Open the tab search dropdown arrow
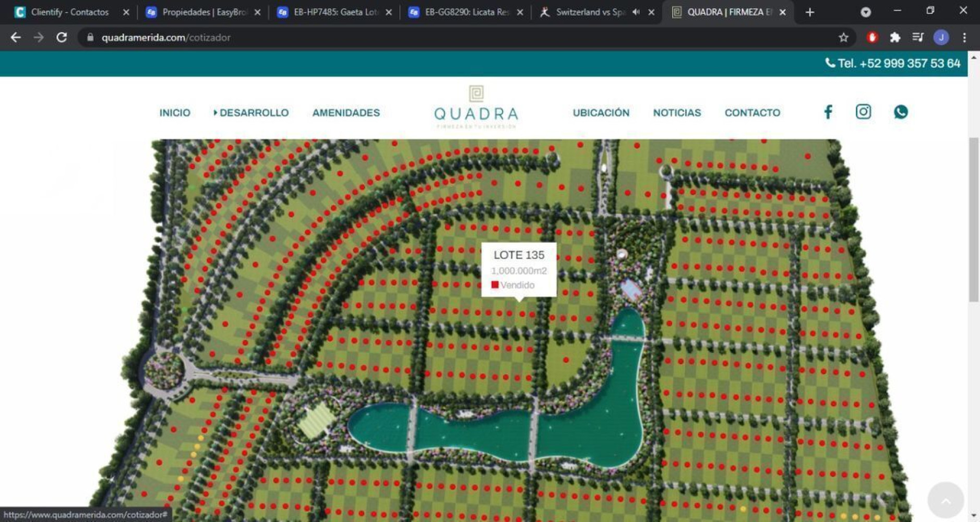 pyautogui.click(x=865, y=12)
